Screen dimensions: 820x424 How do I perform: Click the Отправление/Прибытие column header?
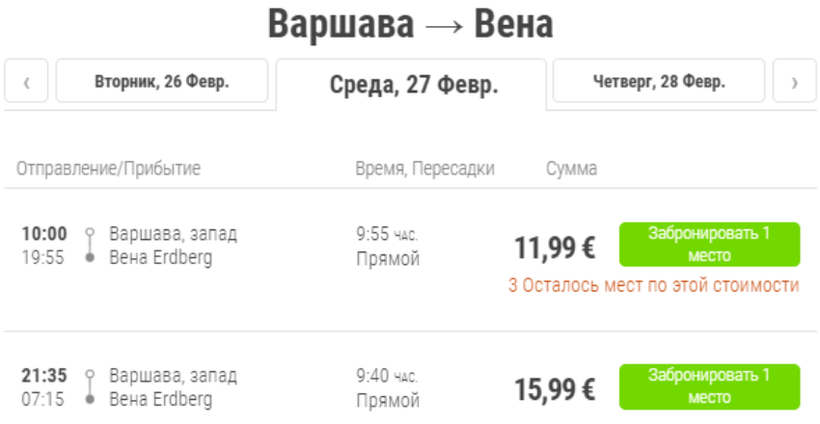pos(108,169)
